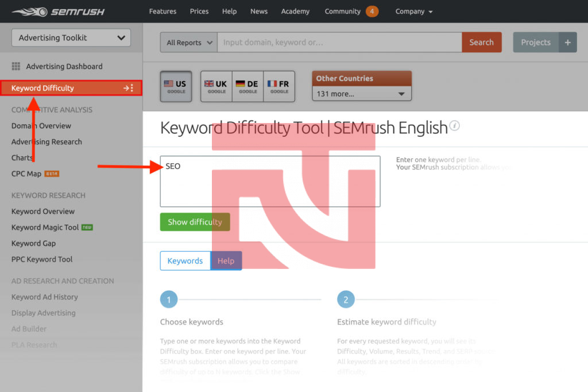Open Advertising Research in the sidebar
Screen dimensions: 588x392
(47, 142)
